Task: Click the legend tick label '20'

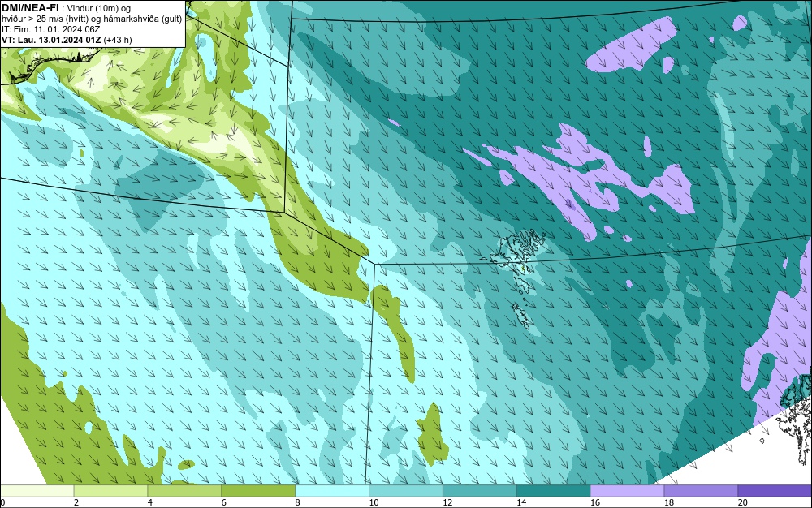Action: tap(743, 502)
